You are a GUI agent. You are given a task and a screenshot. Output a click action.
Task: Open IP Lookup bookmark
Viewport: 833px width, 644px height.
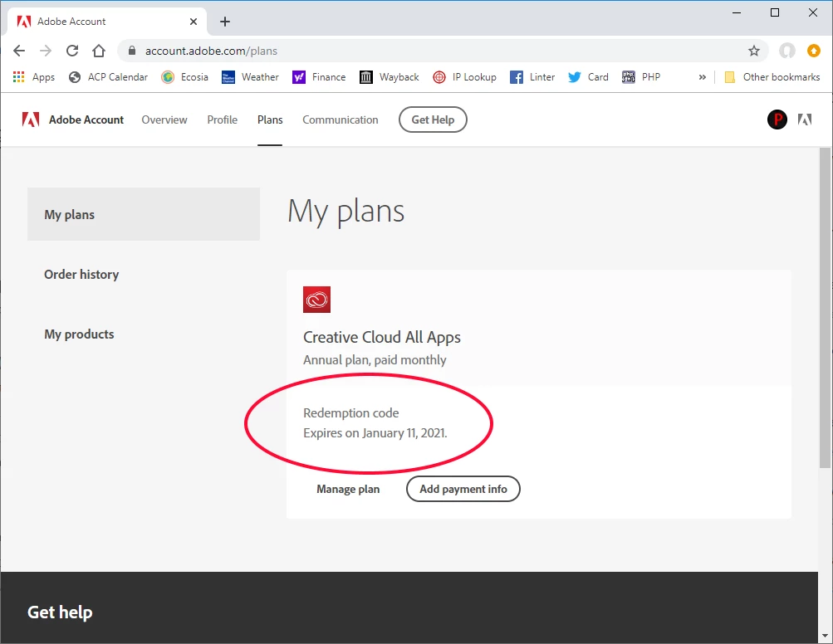(465, 77)
